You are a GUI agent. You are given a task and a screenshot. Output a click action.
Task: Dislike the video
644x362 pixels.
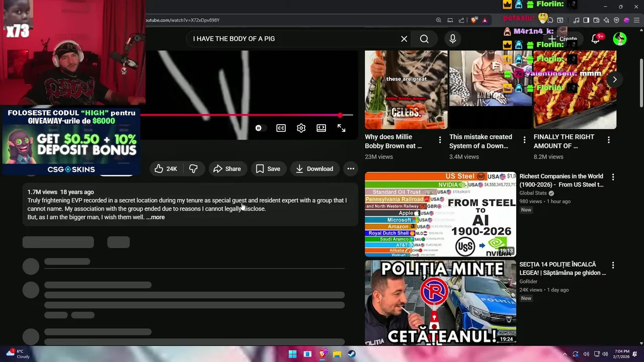coord(193,169)
